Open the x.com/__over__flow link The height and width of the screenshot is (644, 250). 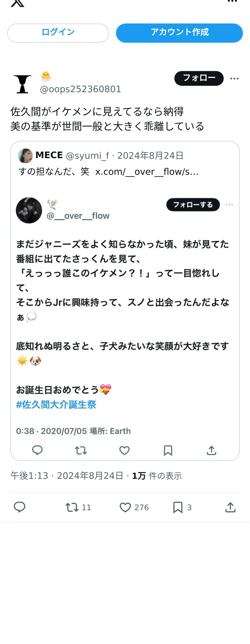[147, 172]
